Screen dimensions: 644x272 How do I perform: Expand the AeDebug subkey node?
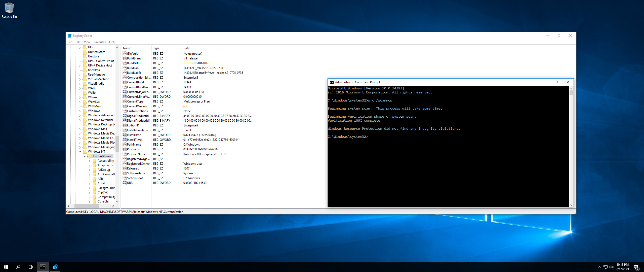[x=90, y=170]
